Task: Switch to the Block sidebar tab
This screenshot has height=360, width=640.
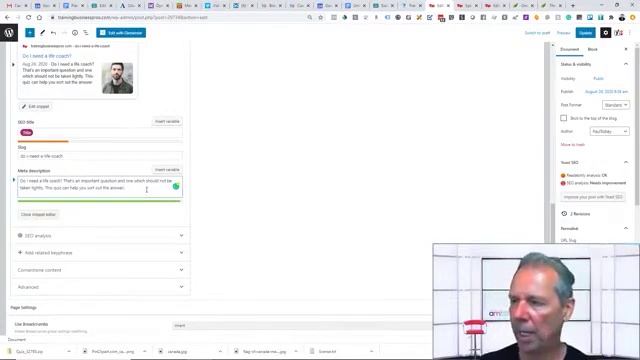Action: [x=592, y=49]
